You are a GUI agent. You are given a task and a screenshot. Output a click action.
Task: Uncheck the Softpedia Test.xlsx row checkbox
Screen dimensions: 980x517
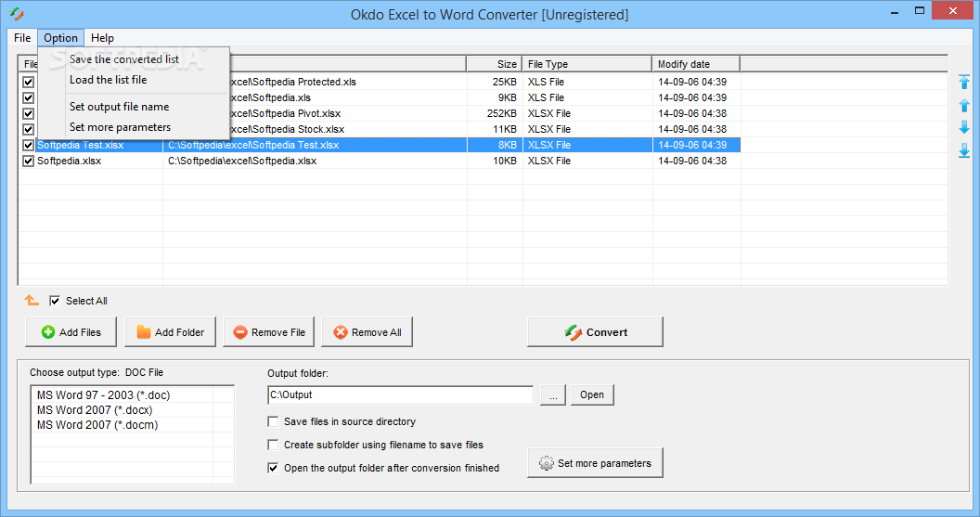point(28,145)
